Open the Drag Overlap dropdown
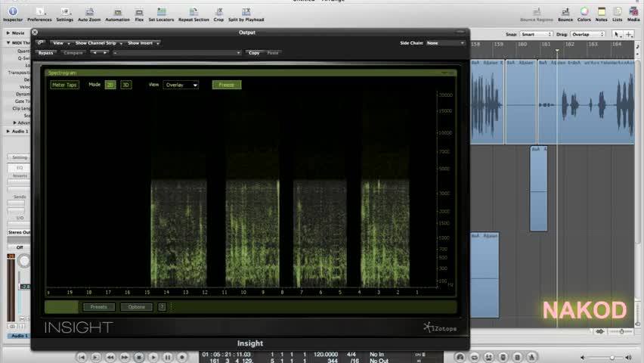This screenshot has width=644, height=363. (x=588, y=35)
